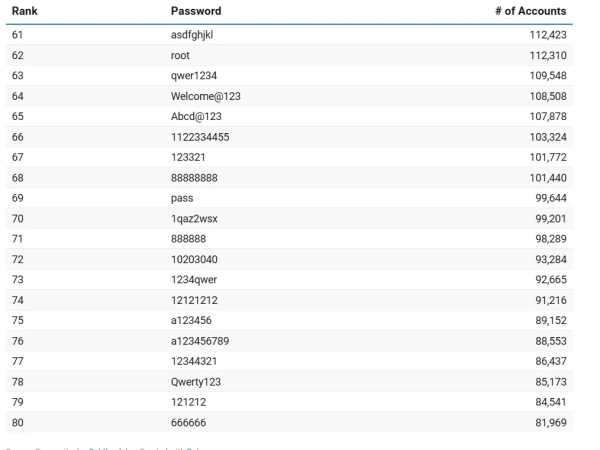Click the account count 93,284
Image resolution: width=600 pixels, height=450 pixels.
(548, 259)
